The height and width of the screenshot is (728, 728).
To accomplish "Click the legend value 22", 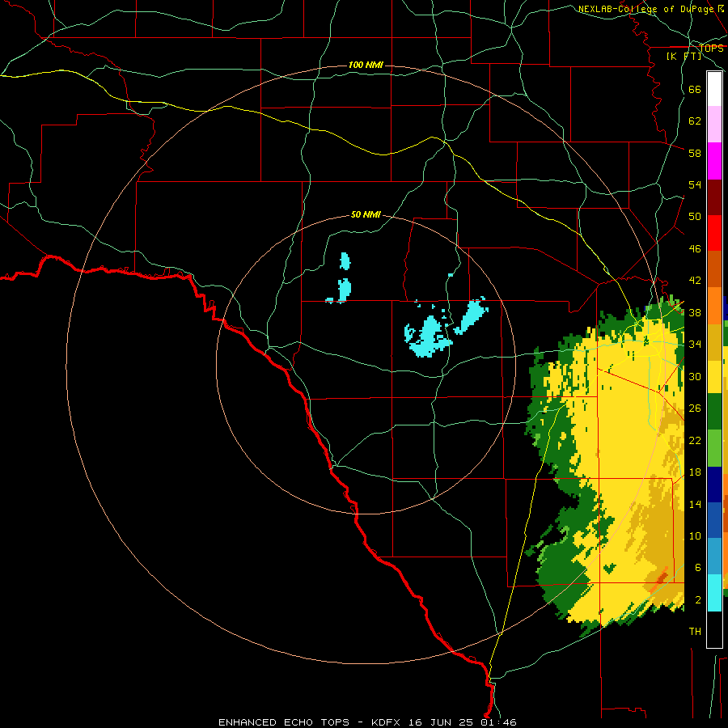I will point(695,440).
